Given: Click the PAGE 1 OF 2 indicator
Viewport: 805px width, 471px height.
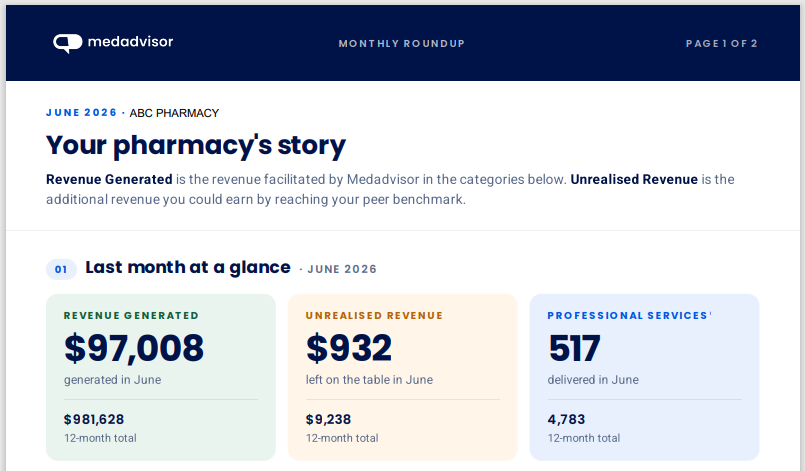Looking at the screenshot, I should pyautogui.click(x=721, y=44).
